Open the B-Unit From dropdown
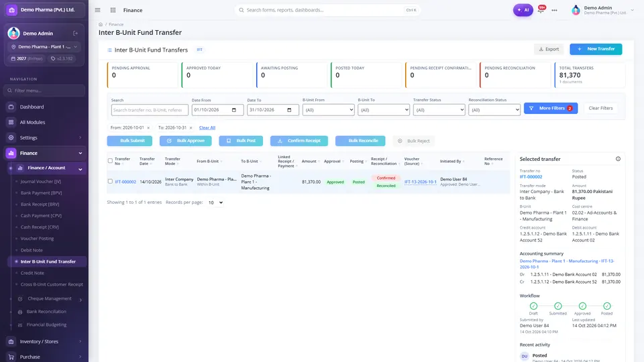Image resolution: width=644 pixels, height=362 pixels. (328, 110)
